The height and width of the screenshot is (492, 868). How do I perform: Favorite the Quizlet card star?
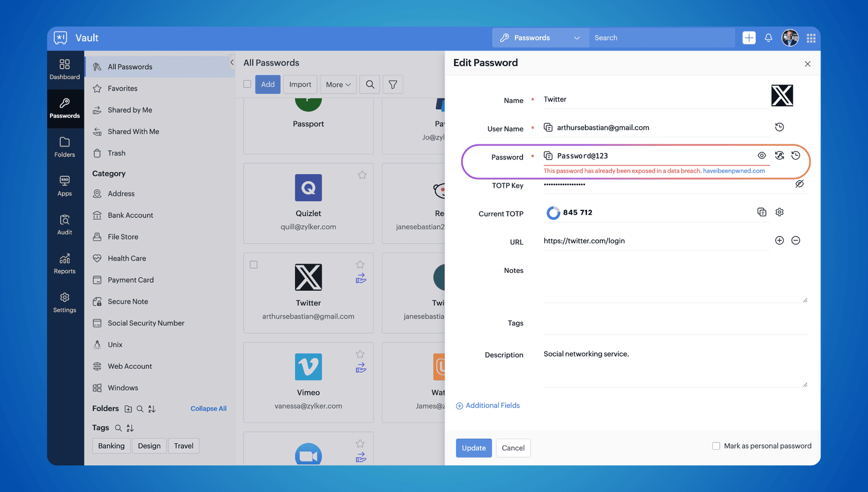pyautogui.click(x=362, y=175)
